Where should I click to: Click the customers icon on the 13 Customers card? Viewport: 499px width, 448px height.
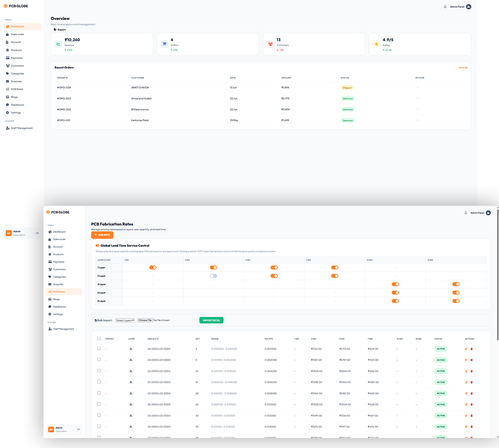coord(270,44)
